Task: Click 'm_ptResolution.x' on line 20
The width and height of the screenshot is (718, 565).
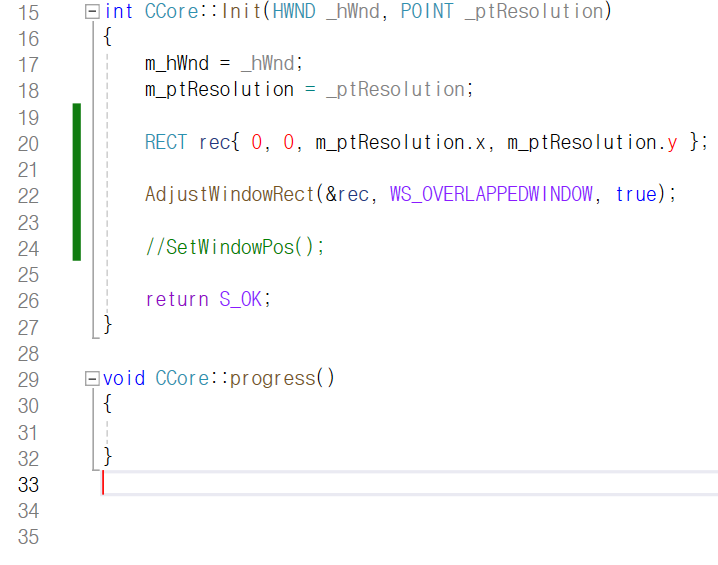Action: point(401,142)
